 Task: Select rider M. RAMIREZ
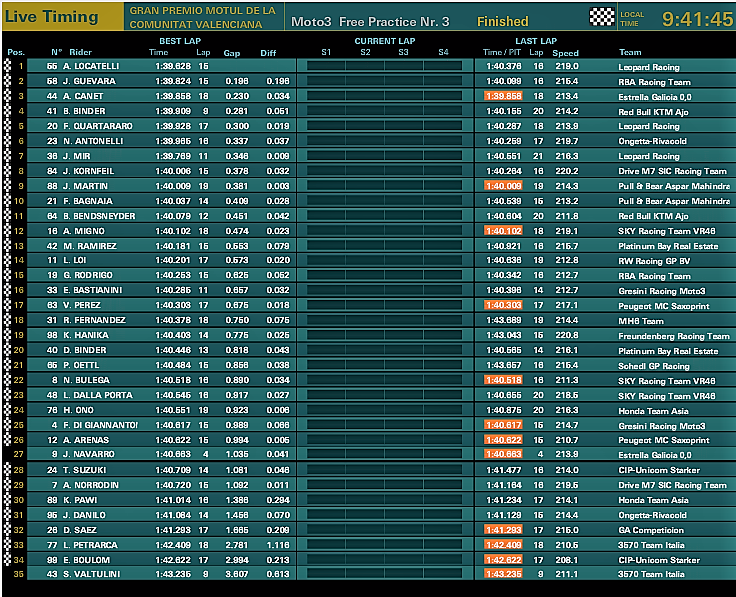[90, 246]
